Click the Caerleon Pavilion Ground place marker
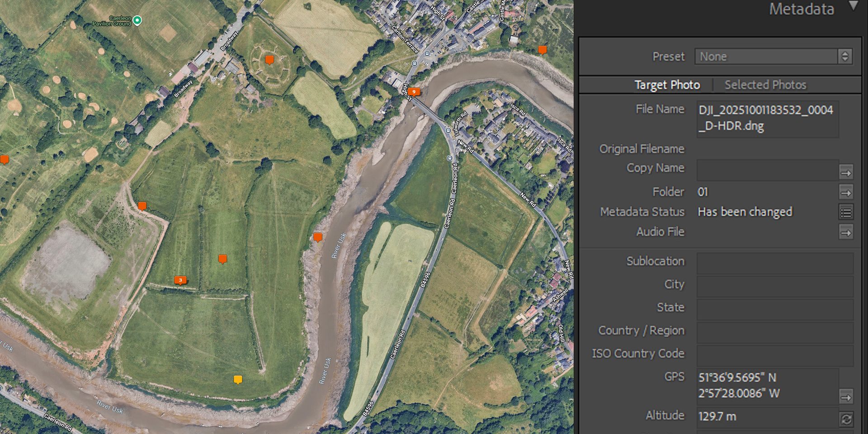The height and width of the screenshot is (434, 868). tap(137, 20)
